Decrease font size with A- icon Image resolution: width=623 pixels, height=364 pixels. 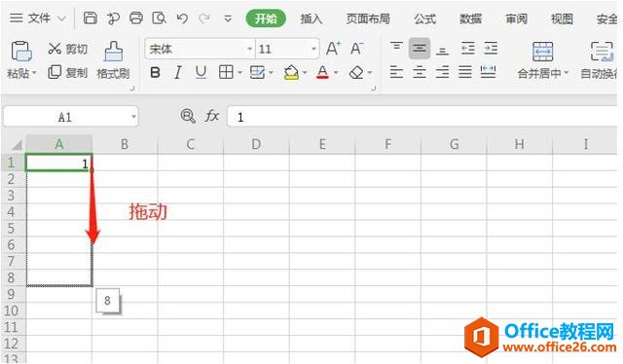click(x=356, y=49)
